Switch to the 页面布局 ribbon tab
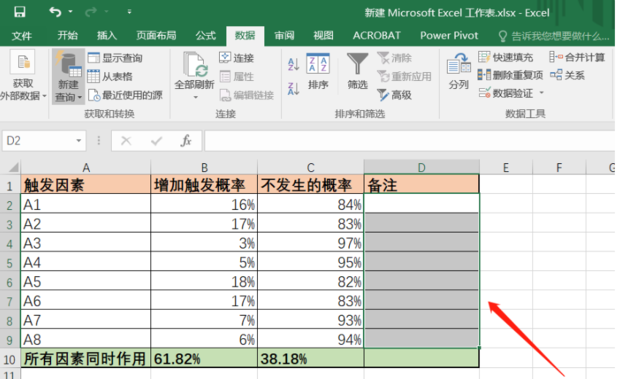Screen dimensions: 620x379 [156, 36]
